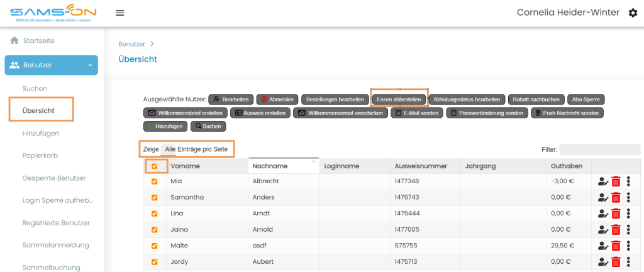Image resolution: width=644 pixels, height=272 pixels.
Task: Delete user Mia Albrecht trash icon
Action: [x=616, y=181]
